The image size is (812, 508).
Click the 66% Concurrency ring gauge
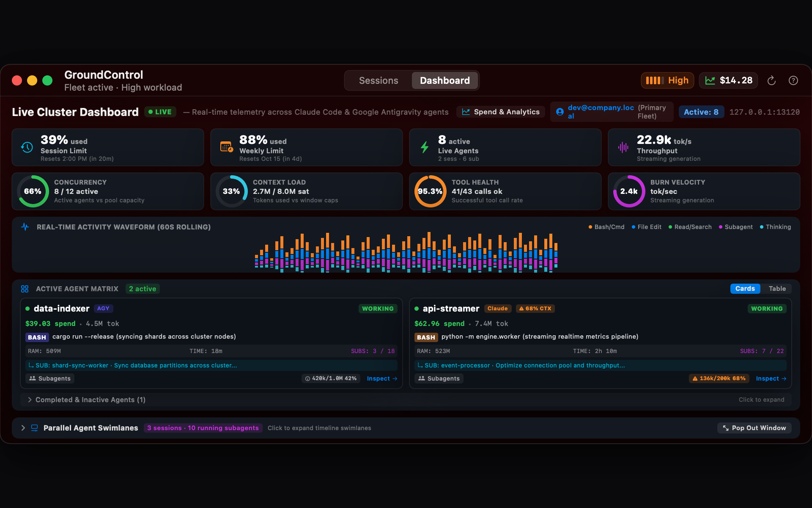tap(33, 191)
